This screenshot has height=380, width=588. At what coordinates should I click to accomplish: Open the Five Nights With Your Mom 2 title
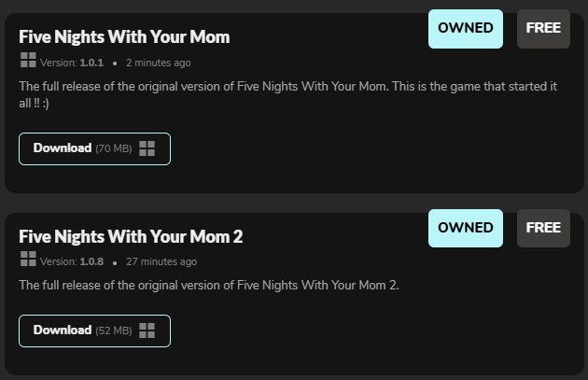(131, 237)
